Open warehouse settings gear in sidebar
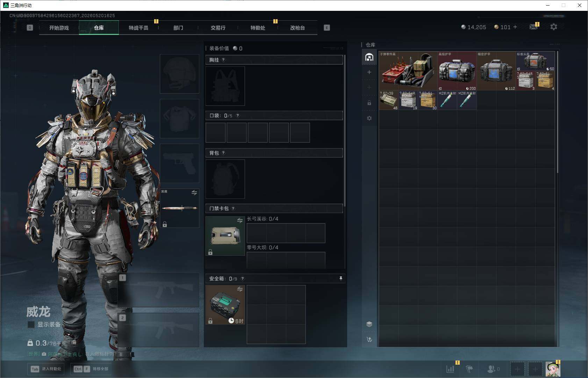The width and height of the screenshot is (588, 378). (369, 118)
